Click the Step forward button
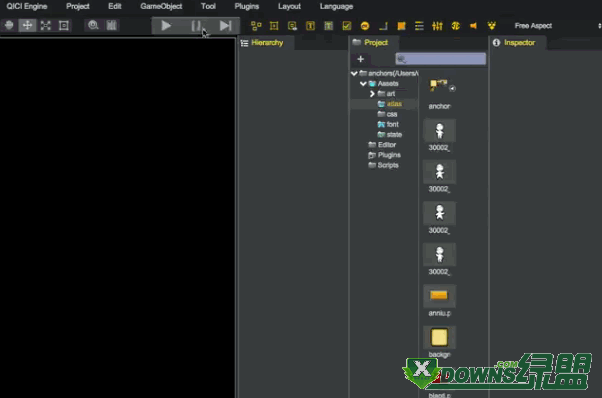The height and width of the screenshot is (398, 602). click(x=225, y=26)
